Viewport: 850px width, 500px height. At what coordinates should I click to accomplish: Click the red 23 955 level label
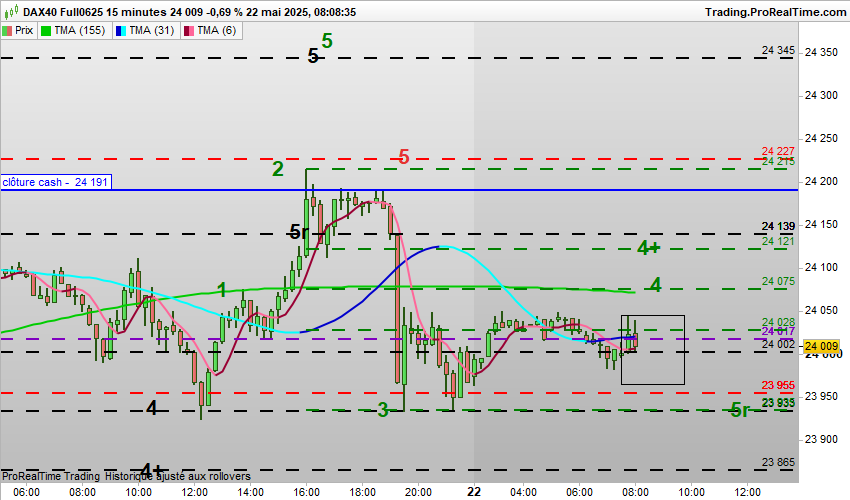point(778,385)
